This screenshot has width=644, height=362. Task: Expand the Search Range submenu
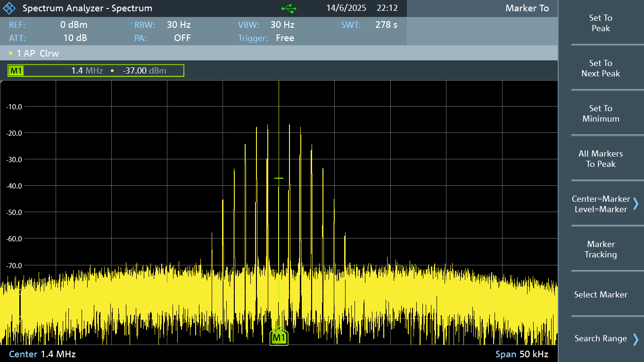coord(601,338)
